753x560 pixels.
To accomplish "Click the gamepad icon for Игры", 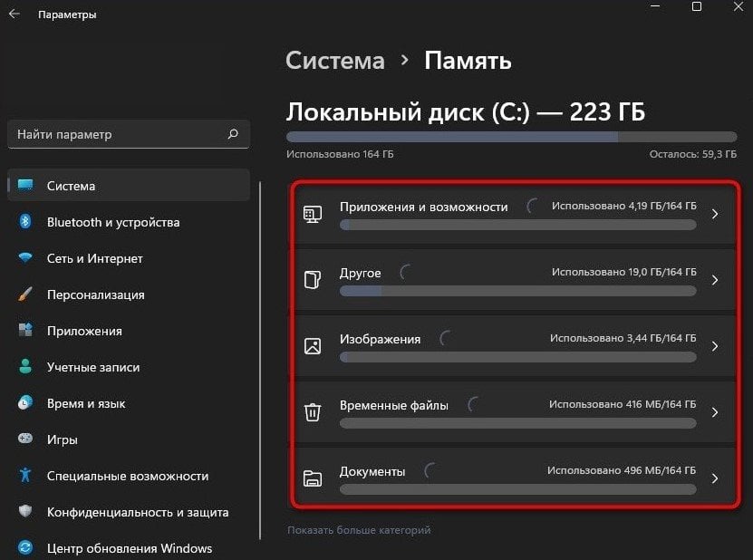I will pyautogui.click(x=25, y=439).
